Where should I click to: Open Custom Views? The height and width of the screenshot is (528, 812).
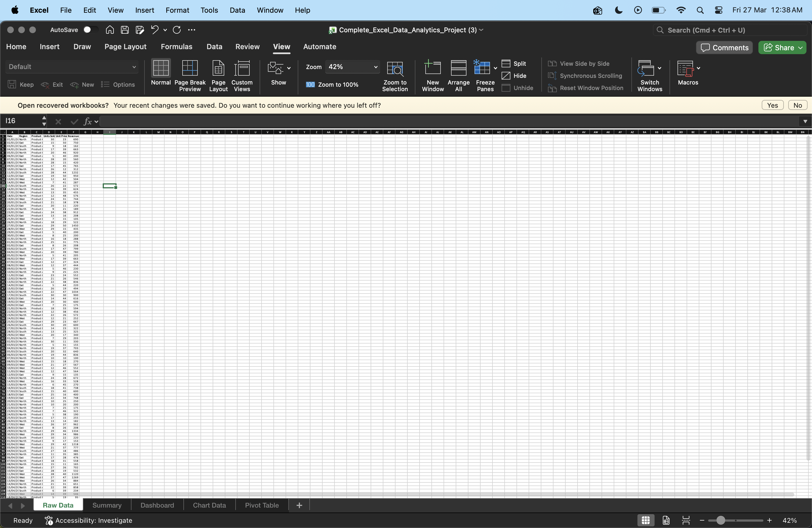coord(242,76)
